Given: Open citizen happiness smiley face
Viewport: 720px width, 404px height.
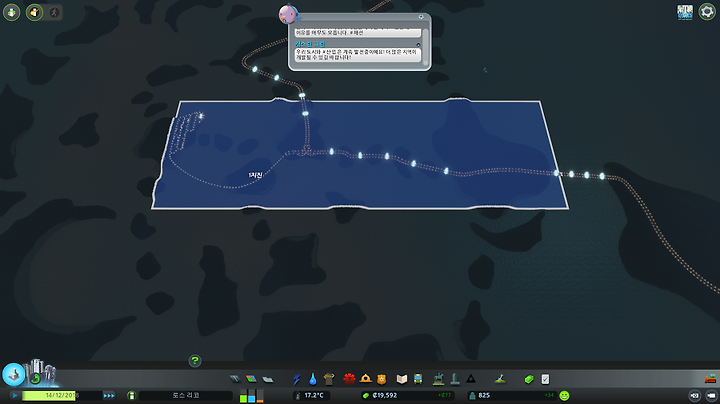Looking at the screenshot, I should pos(564,395).
